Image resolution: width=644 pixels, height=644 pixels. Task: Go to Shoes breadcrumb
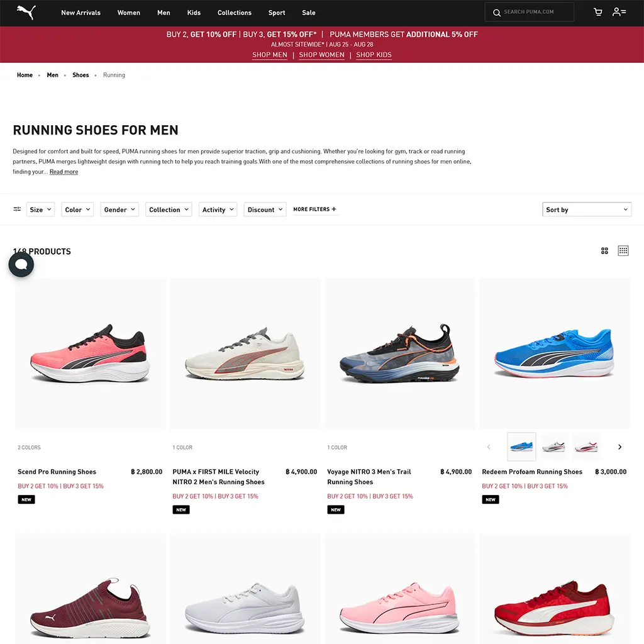80,75
